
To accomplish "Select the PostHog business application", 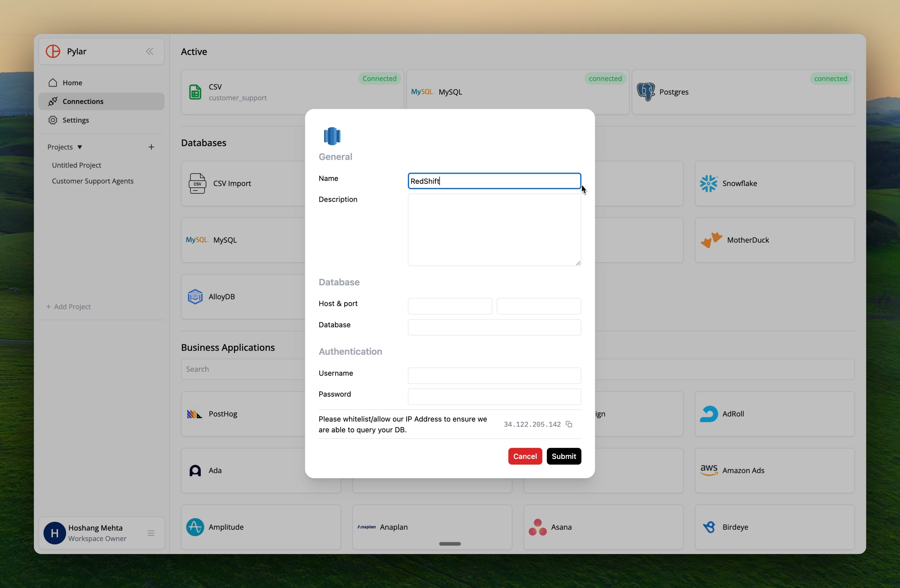I will (x=223, y=414).
